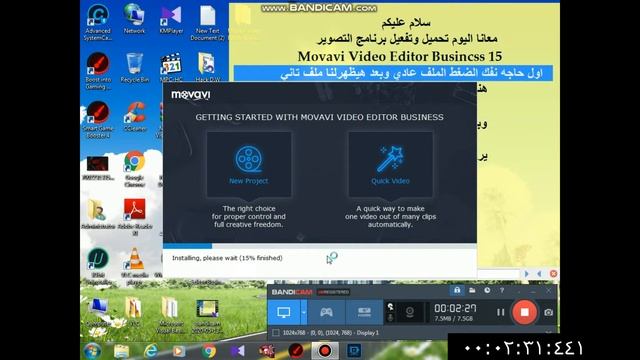
Task: Select Bandicam game recording mode gamepad icon
Action: 326,312
